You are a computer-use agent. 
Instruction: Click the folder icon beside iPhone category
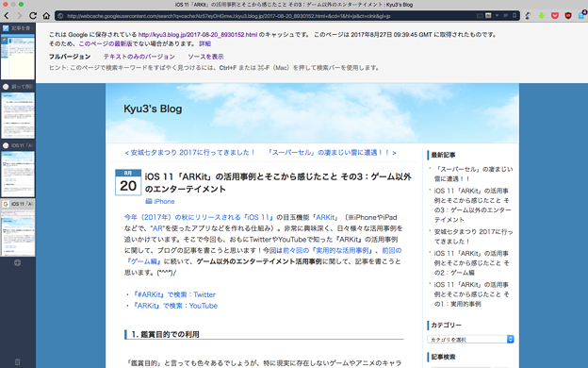point(149,201)
